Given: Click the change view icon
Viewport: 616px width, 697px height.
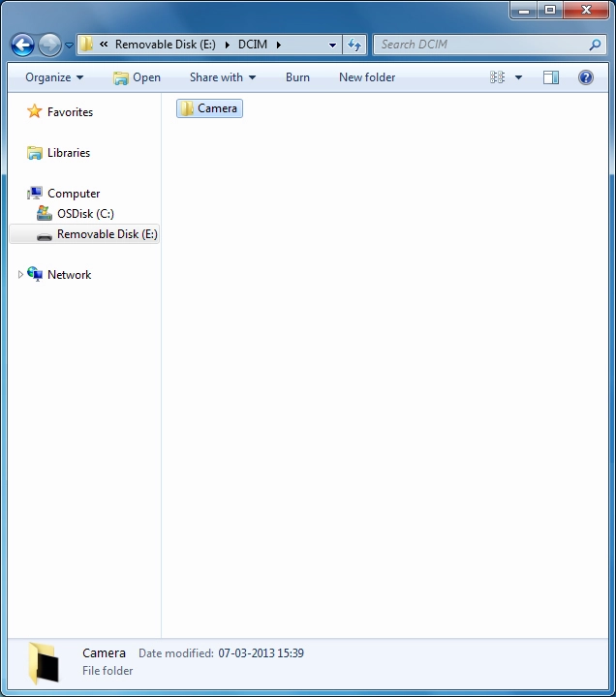Looking at the screenshot, I should click(498, 77).
